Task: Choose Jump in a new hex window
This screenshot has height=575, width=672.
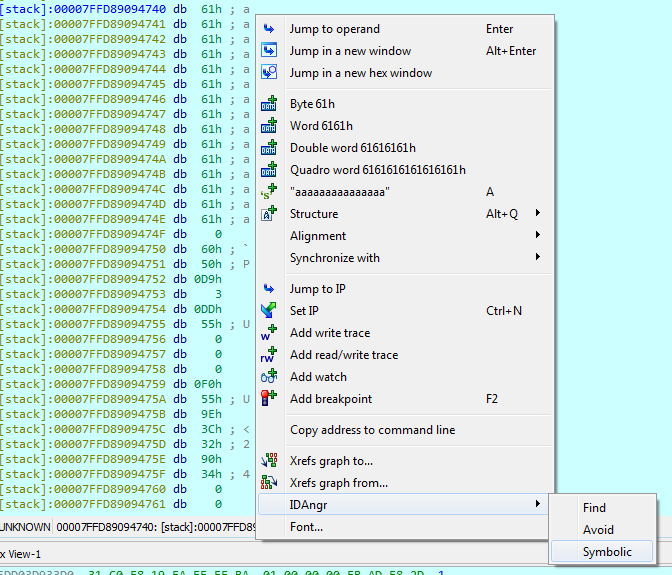Action: pos(404,73)
